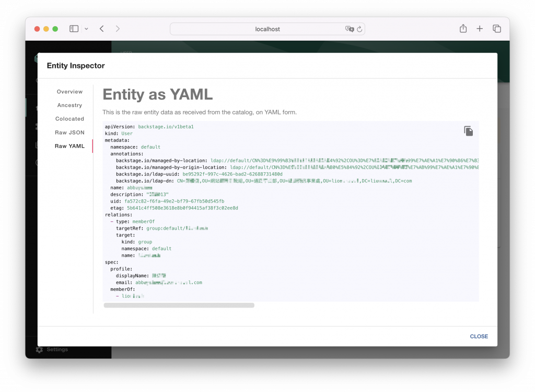Click the Entity as YAML heading
The width and height of the screenshot is (535, 392).
click(158, 94)
